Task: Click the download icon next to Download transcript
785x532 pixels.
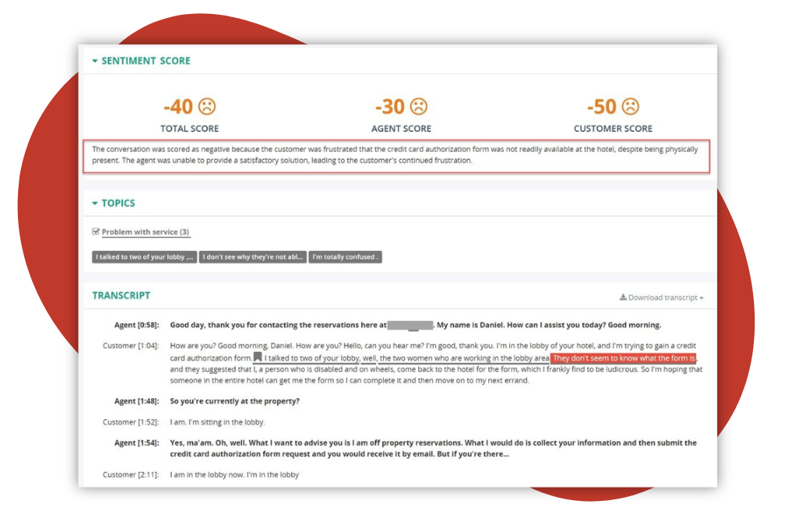Action: [x=623, y=298]
